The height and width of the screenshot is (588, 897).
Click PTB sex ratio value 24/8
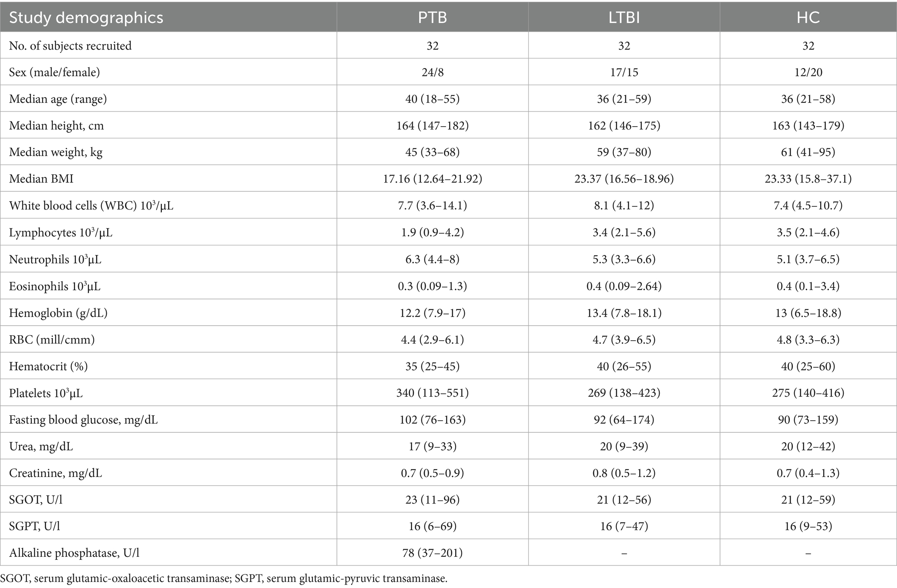tap(432, 72)
